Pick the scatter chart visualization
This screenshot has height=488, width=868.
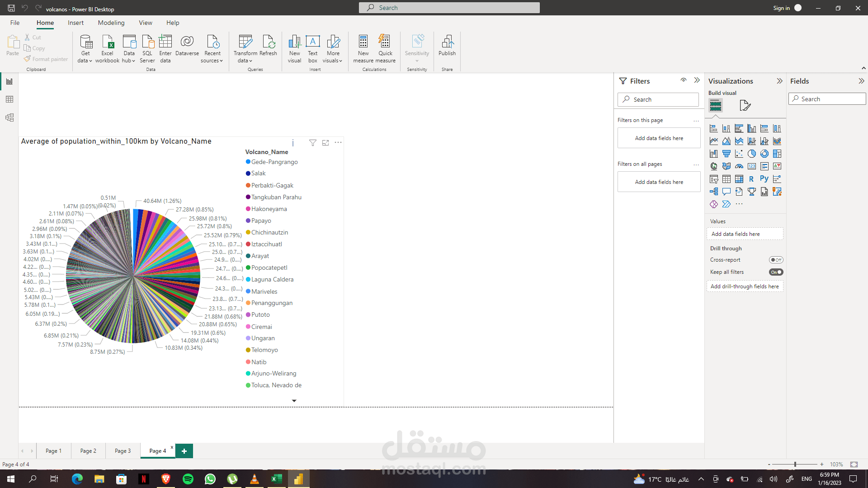coord(739,154)
